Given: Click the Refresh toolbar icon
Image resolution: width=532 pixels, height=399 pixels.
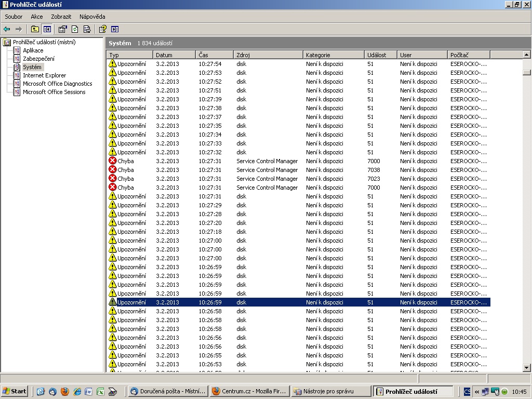Looking at the screenshot, I should point(75,29).
